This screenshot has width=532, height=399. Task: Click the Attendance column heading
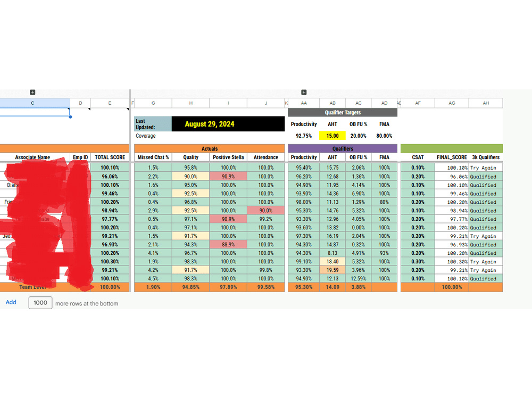(266, 157)
